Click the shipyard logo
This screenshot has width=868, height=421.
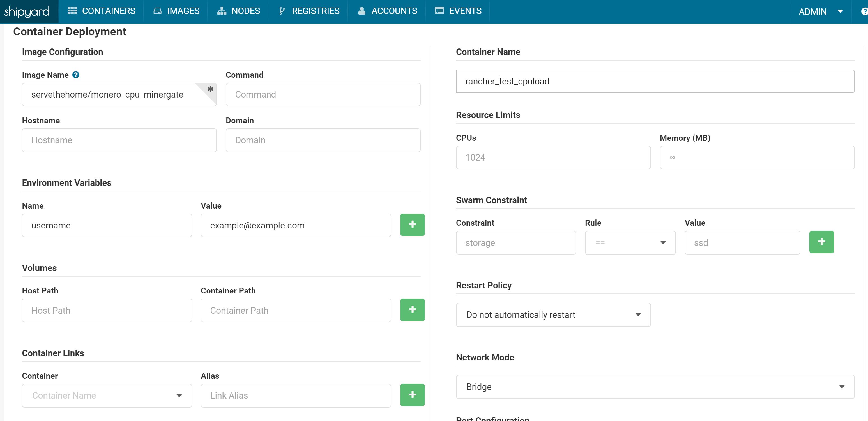tap(27, 11)
